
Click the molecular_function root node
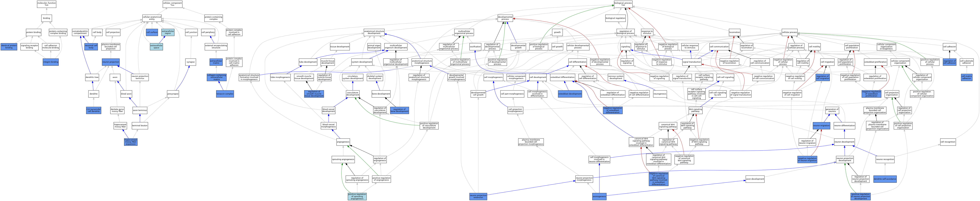pos(46,4)
